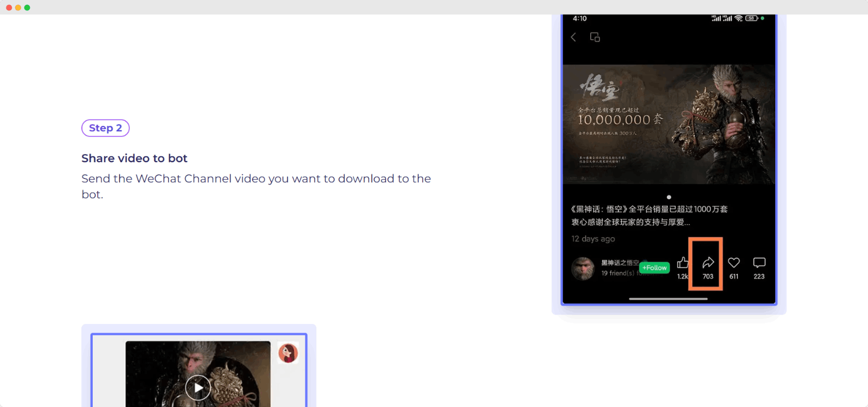Click the green window zoom button
The width and height of the screenshot is (868, 407).
coord(27,8)
